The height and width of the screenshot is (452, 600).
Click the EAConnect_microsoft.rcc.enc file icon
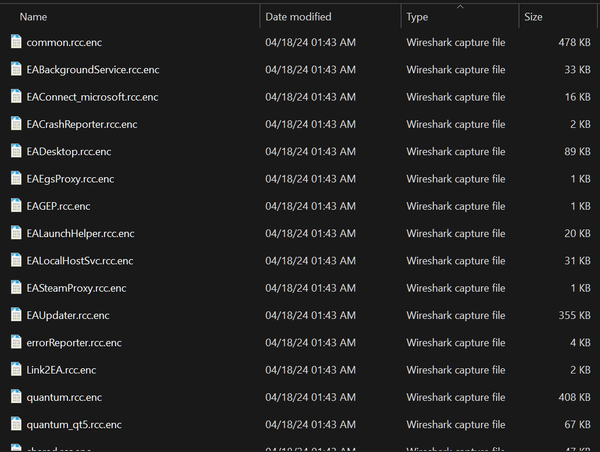point(16,97)
